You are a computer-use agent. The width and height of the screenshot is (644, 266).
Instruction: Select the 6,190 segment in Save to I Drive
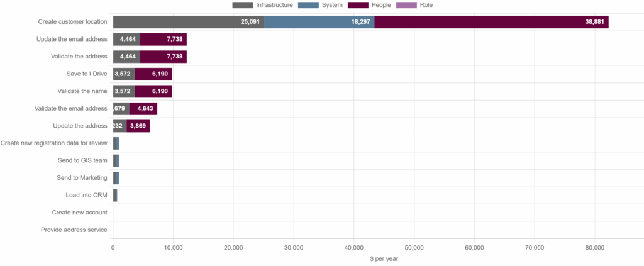click(x=153, y=74)
